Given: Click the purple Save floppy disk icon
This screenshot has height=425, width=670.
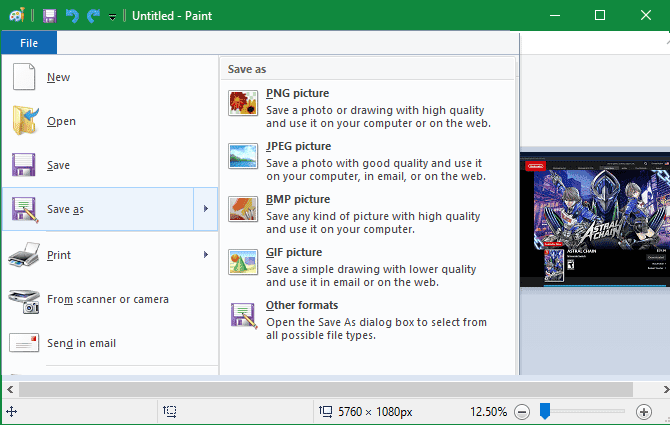Looking at the screenshot, I should [24, 165].
